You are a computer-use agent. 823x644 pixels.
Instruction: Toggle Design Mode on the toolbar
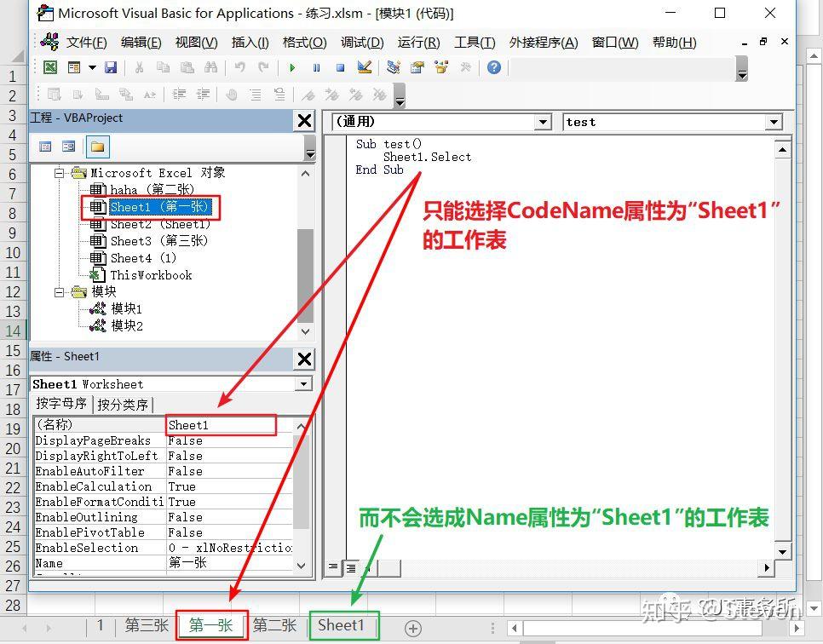(365, 66)
